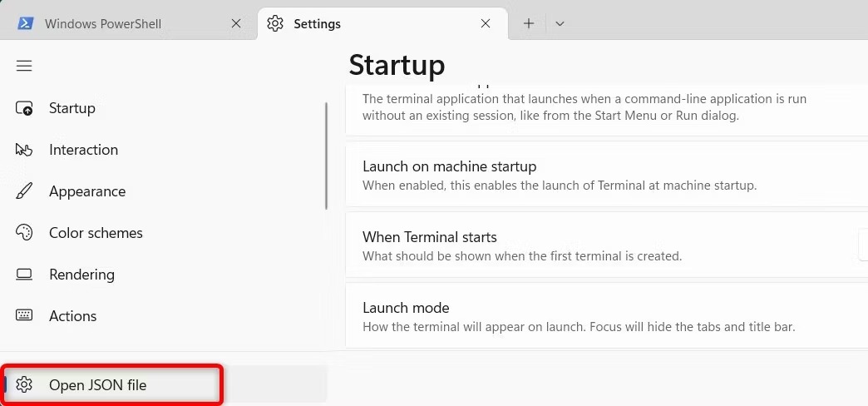Click the Startup page heading
This screenshot has width=868, height=406.
pos(397,66)
